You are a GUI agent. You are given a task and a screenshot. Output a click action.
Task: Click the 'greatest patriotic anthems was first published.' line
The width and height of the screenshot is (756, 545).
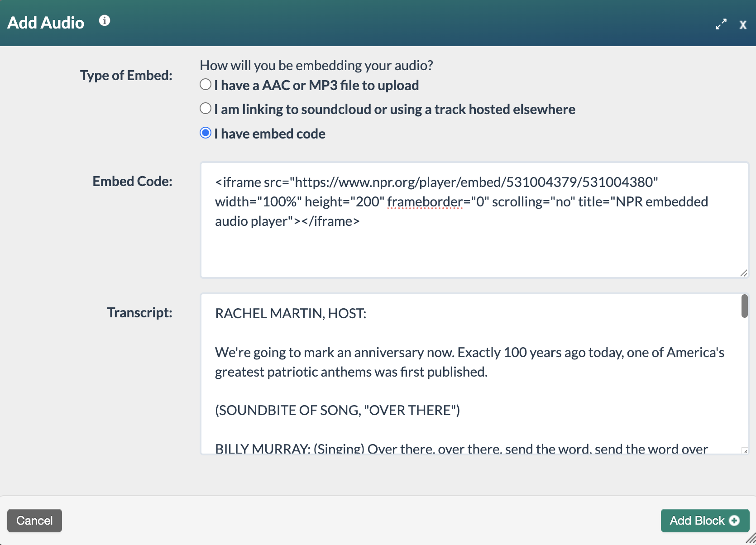351,372
